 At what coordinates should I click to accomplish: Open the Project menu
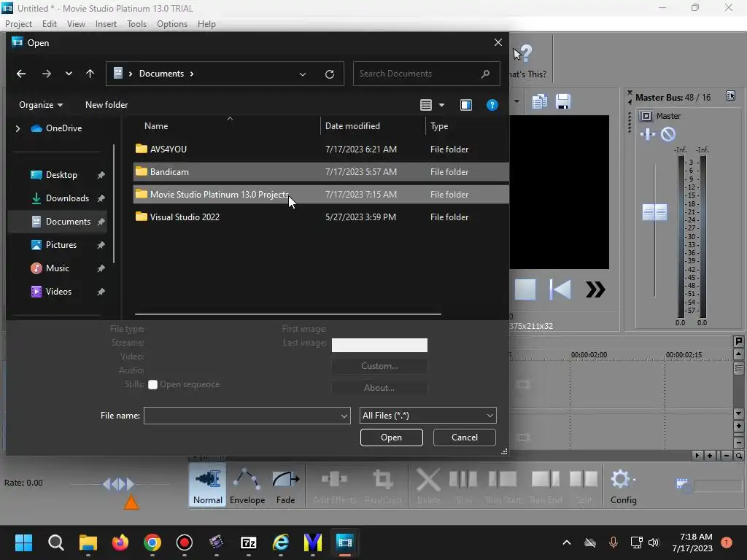[x=18, y=24]
